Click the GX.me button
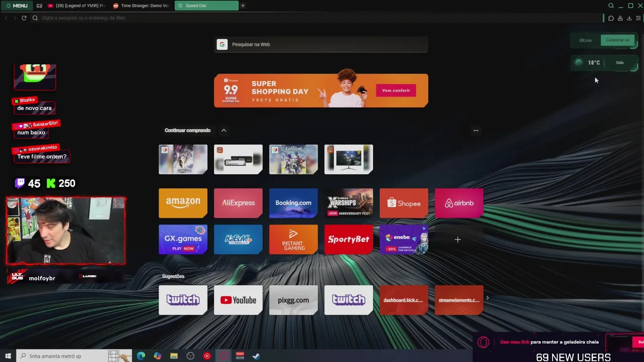Image resolution: width=644 pixels, height=362 pixels. click(585, 40)
